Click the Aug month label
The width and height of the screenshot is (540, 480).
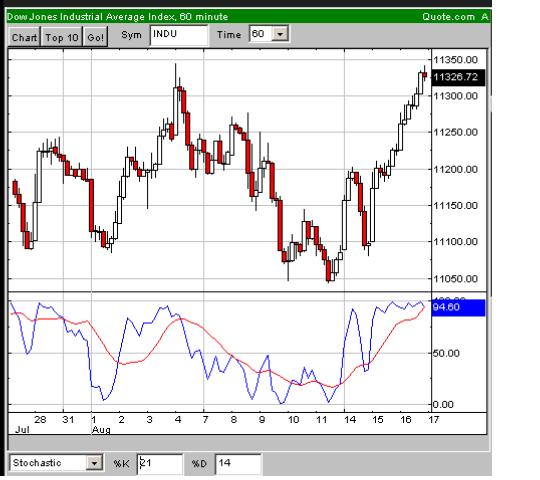click(x=101, y=430)
